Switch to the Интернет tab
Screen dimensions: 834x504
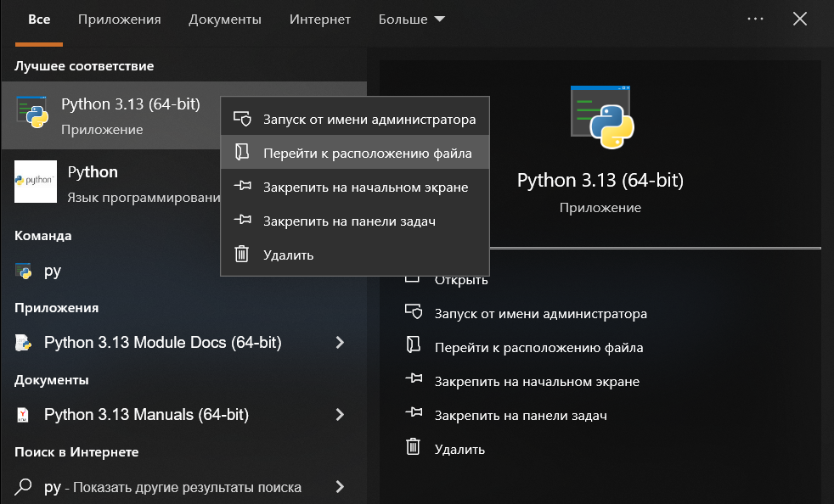319,20
